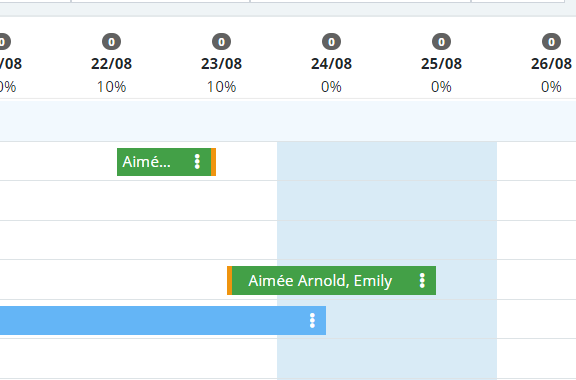Select the 26/08 date column header
This screenshot has width=576, height=380.
coord(551,64)
